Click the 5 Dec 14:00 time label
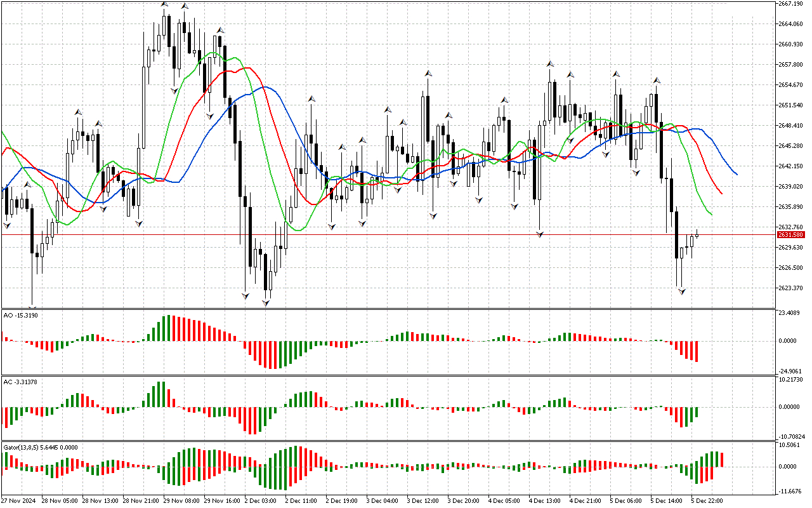The width and height of the screenshot is (812, 508). 667,501
